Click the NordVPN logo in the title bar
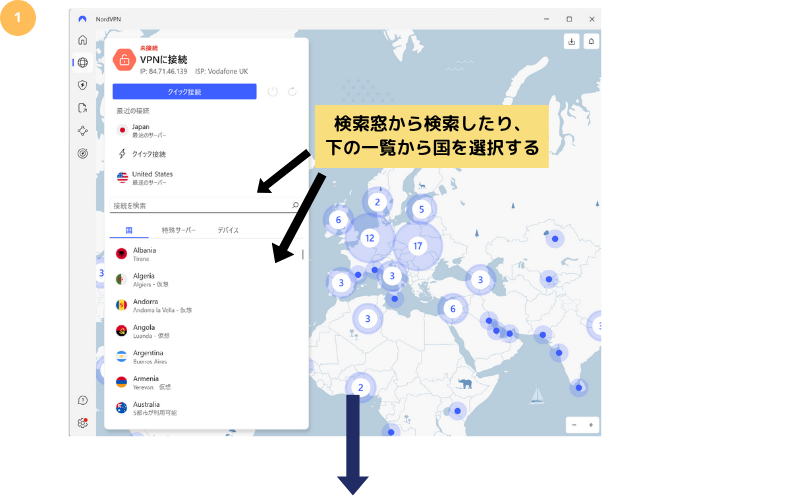The width and height of the screenshot is (800, 500). (x=82, y=19)
